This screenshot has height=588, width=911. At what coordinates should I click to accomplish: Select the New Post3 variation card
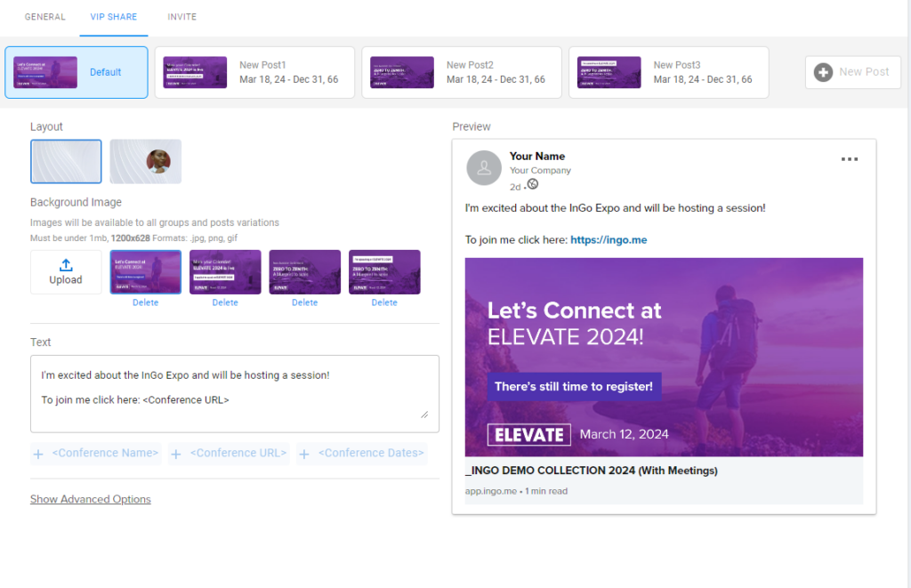(x=668, y=72)
